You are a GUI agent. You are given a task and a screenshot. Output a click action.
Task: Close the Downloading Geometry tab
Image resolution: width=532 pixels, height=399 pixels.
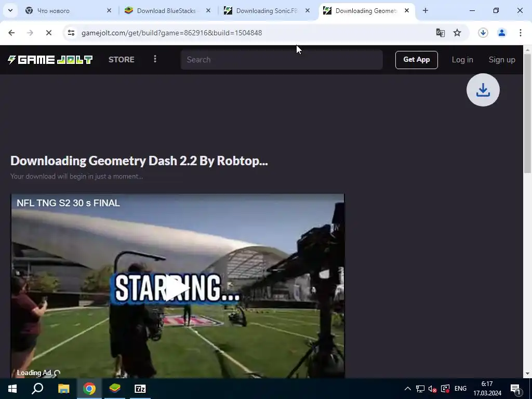coord(407,11)
